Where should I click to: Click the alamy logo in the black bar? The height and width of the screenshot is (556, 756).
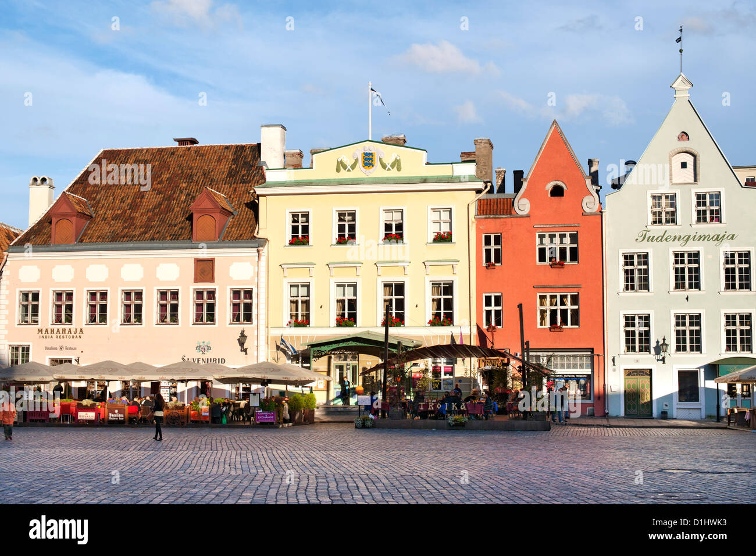pyautogui.click(x=59, y=530)
